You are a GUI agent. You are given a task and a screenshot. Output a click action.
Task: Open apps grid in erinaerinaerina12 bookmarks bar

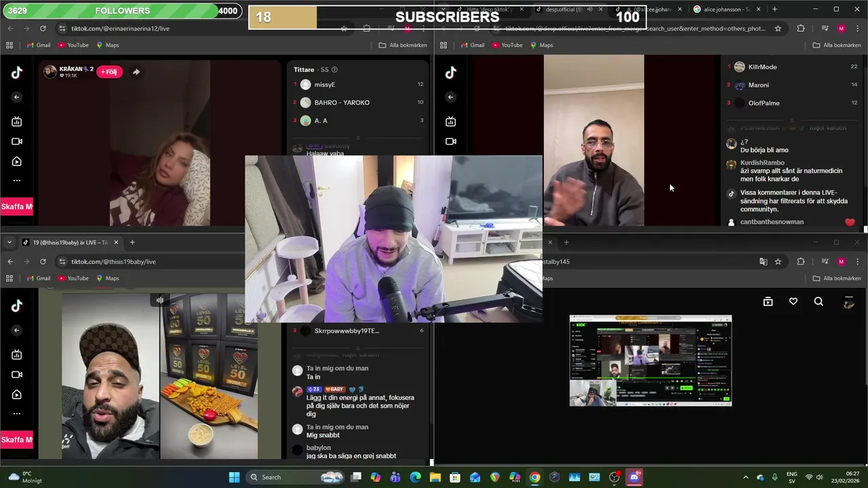coord(9,45)
